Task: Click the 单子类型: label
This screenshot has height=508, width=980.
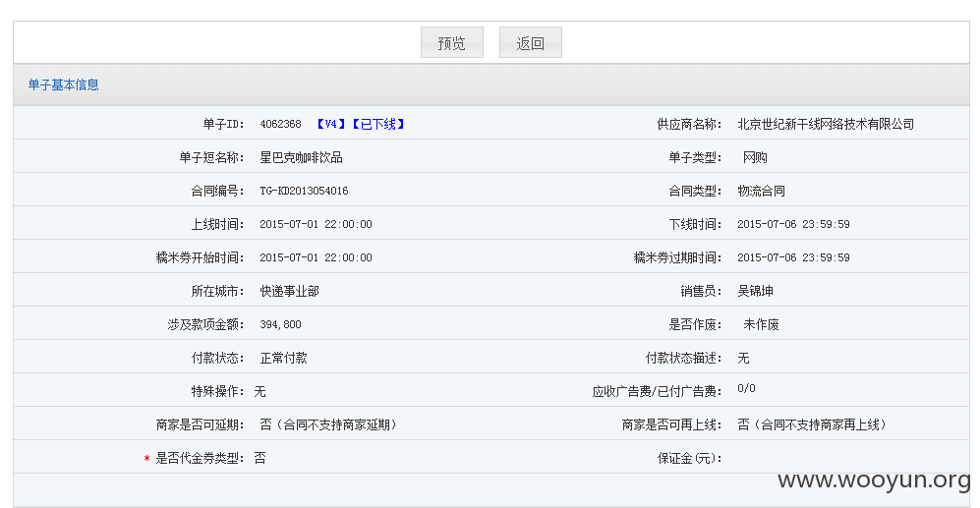Action: click(695, 157)
